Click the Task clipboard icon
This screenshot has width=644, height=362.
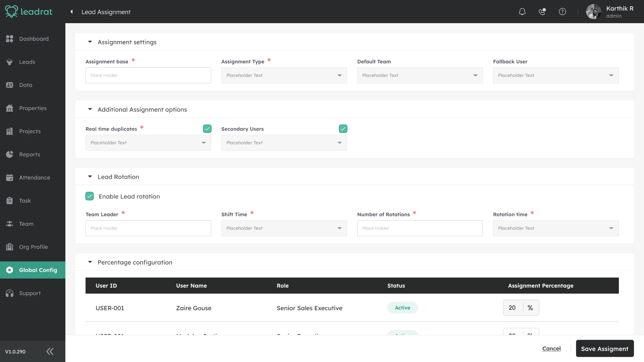[x=10, y=201]
